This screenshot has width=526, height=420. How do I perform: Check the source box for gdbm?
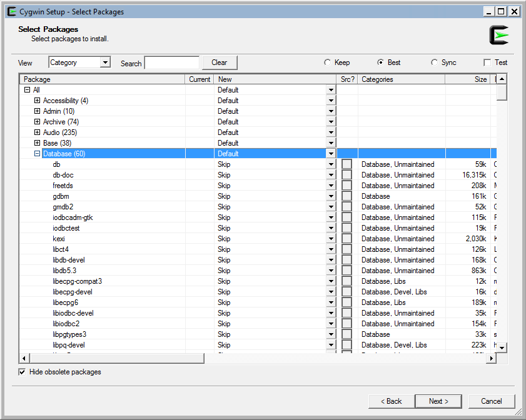point(347,196)
